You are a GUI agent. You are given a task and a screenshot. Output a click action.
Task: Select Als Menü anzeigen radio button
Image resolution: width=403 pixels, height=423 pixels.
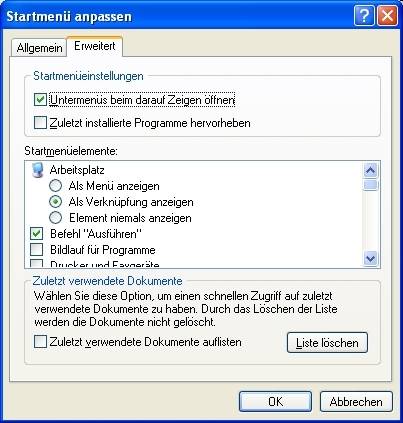coord(55,186)
